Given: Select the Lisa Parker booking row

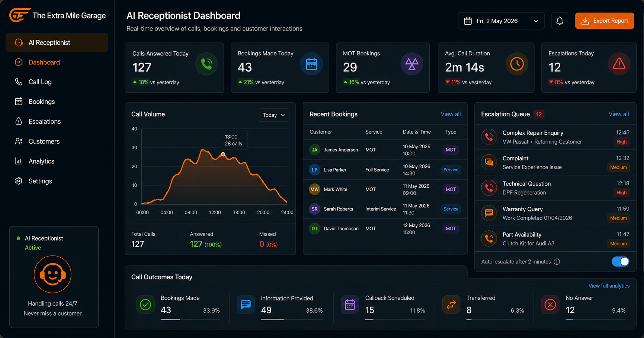Looking at the screenshot, I should pyautogui.click(x=385, y=170).
